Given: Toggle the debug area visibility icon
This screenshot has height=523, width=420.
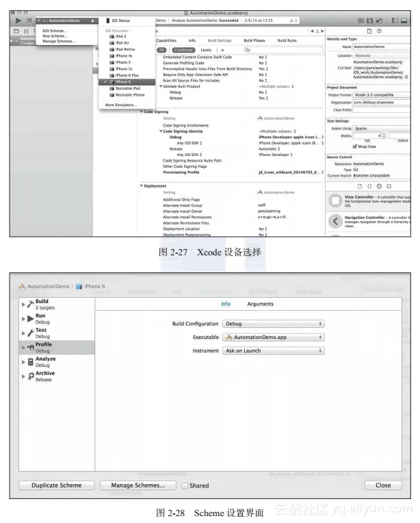Looking at the screenshot, I should (x=404, y=21).
